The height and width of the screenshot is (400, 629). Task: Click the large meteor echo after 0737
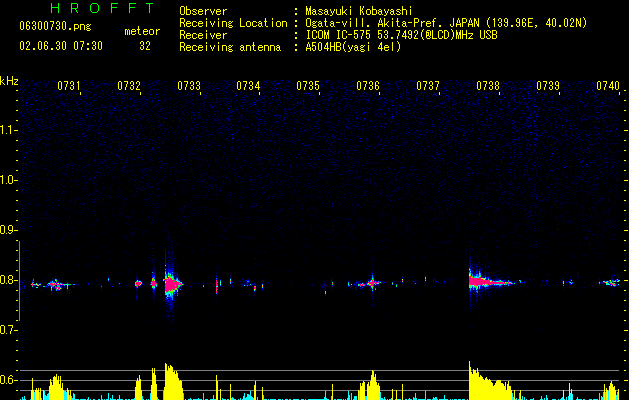point(491,281)
